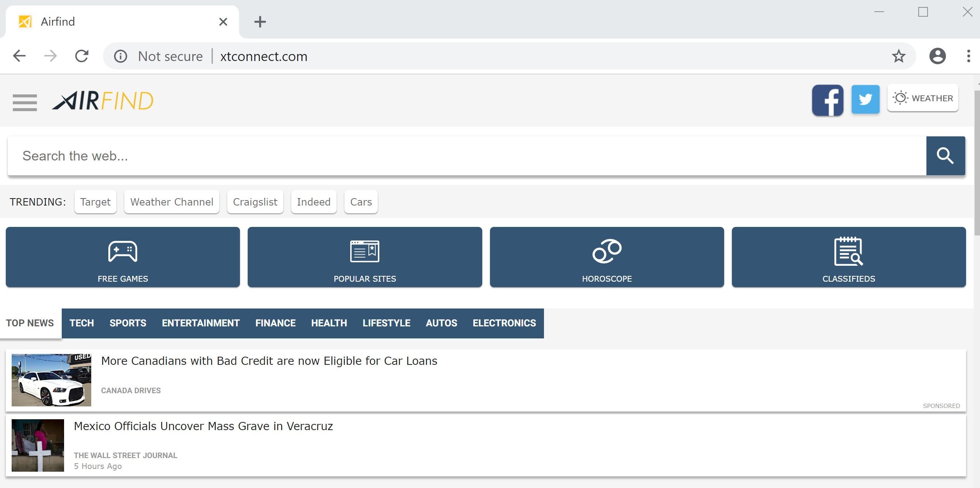Image resolution: width=980 pixels, height=488 pixels.
Task: Reload the page
Action: click(x=82, y=56)
